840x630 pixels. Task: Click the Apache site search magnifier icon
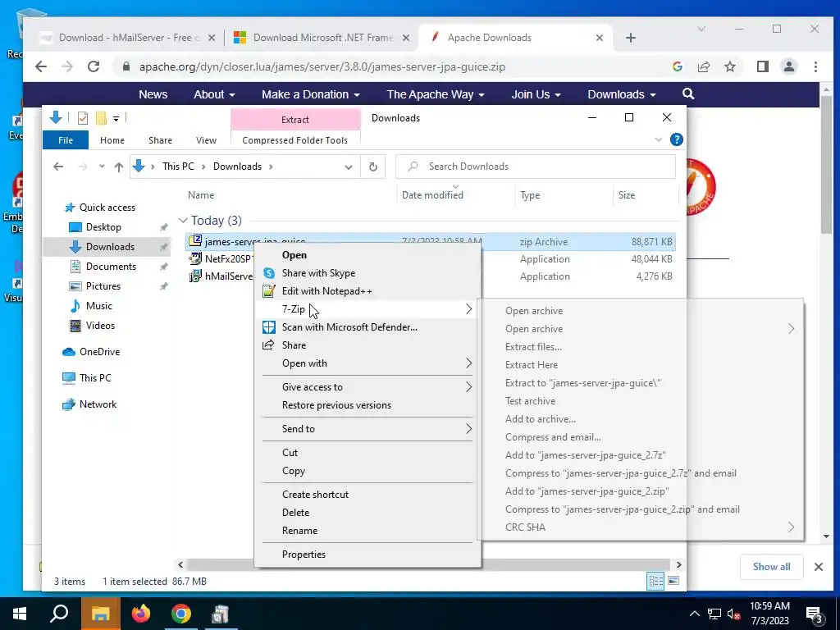(x=688, y=94)
